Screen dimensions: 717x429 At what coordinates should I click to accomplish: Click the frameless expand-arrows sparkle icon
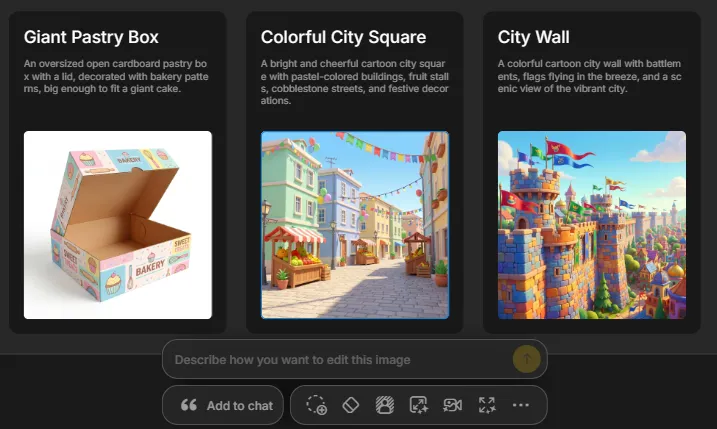point(487,405)
